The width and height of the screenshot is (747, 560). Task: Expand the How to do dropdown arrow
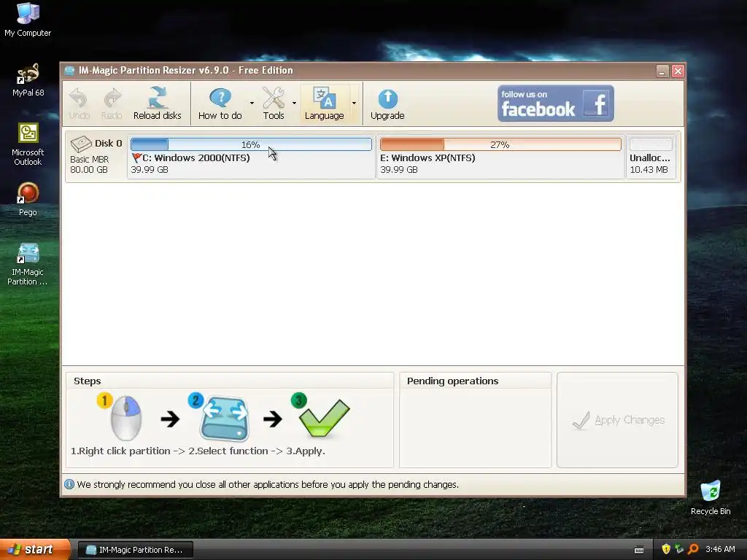(252, 104)
